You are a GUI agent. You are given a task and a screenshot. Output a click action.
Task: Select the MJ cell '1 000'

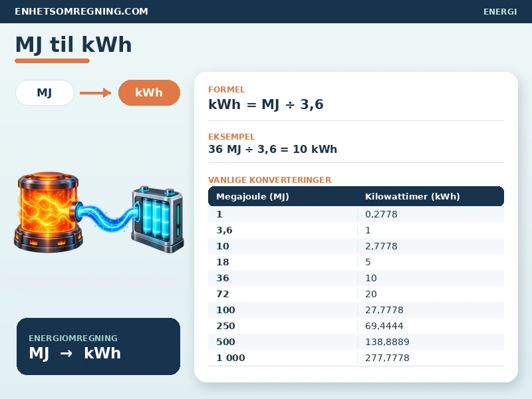(231, 358)
